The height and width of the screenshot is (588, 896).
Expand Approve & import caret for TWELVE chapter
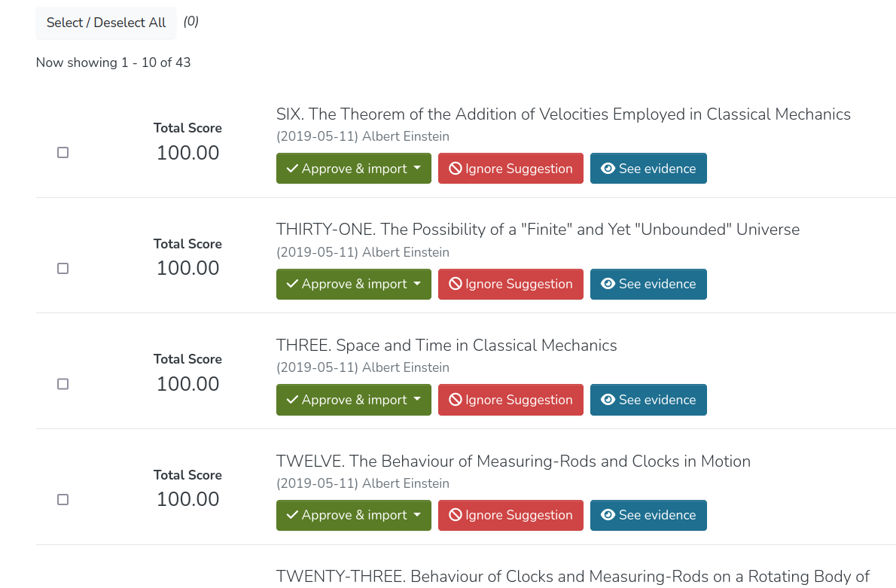(417, 515)
